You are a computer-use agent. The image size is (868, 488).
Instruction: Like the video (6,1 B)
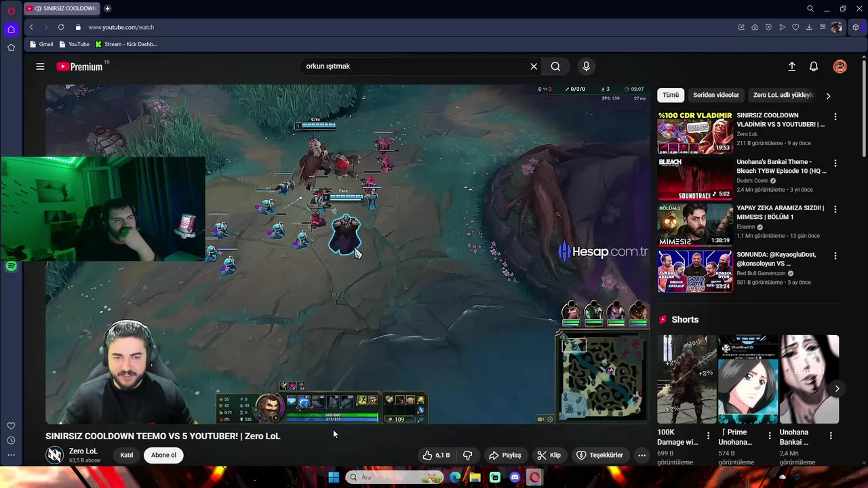click(436, 455)
